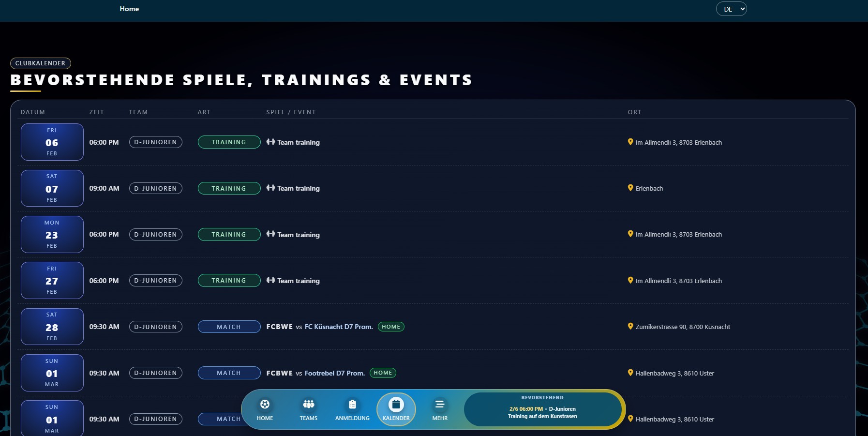Click Home in the top navigation
Image resolution: width=868 pixels, height=436 pixels.
(129, 9)
